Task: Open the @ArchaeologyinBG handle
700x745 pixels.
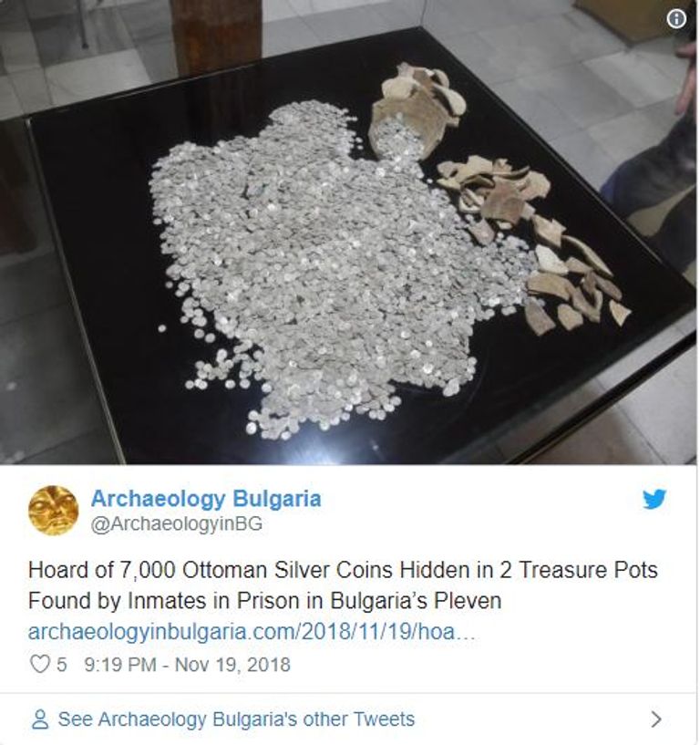Action: pos(177,524)
